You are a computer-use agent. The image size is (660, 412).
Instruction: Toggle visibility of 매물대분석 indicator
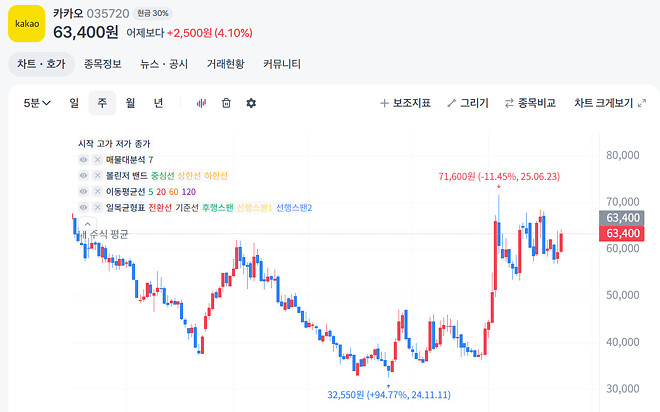[84, 160]
